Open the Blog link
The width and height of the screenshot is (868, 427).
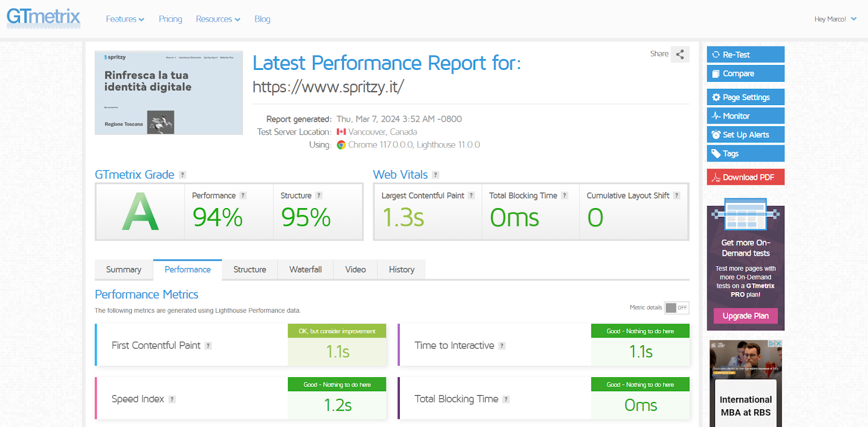(262, 19)
